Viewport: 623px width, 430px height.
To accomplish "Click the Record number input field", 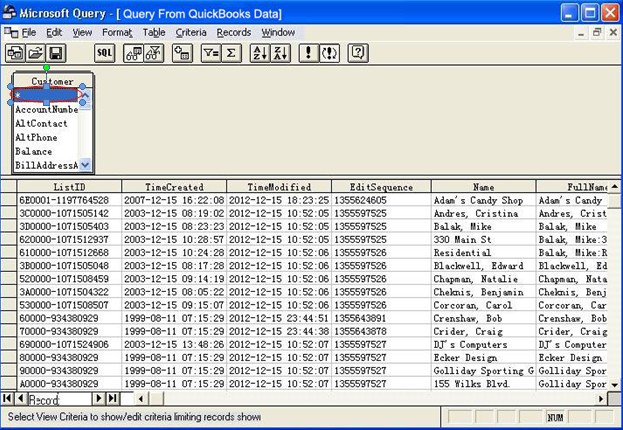I will (60, 398).
